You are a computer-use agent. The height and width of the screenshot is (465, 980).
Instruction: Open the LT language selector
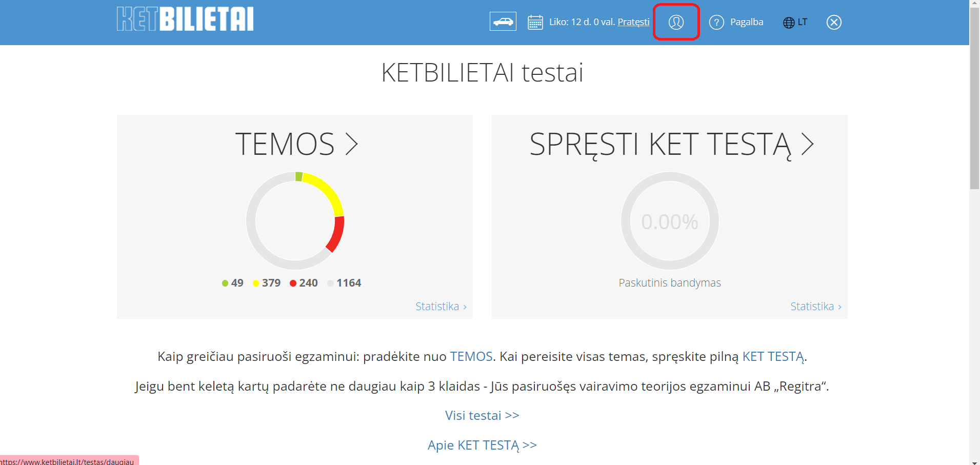[803, 22]
